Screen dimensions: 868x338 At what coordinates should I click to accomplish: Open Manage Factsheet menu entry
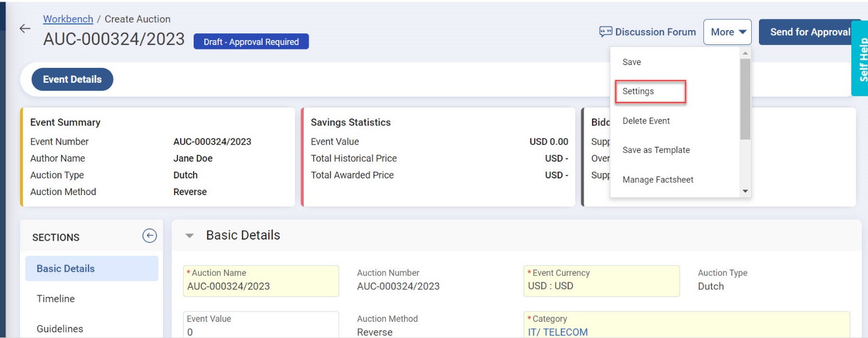[658, 180]
